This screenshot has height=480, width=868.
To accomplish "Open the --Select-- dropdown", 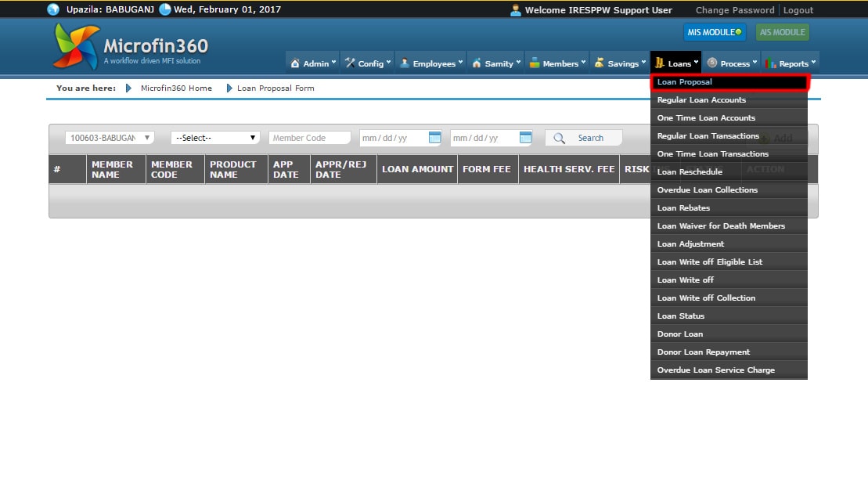I will [x=215, y=138].
